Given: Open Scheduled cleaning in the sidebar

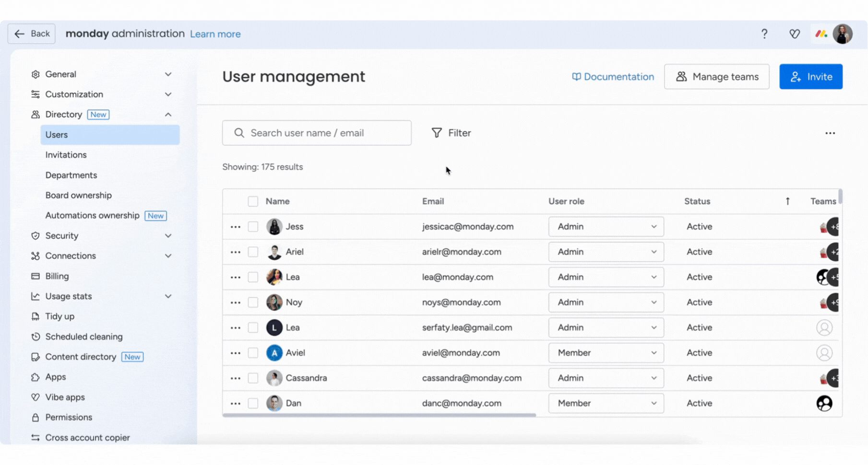Looking at the screenshot, I should click(x=84, y=337).
